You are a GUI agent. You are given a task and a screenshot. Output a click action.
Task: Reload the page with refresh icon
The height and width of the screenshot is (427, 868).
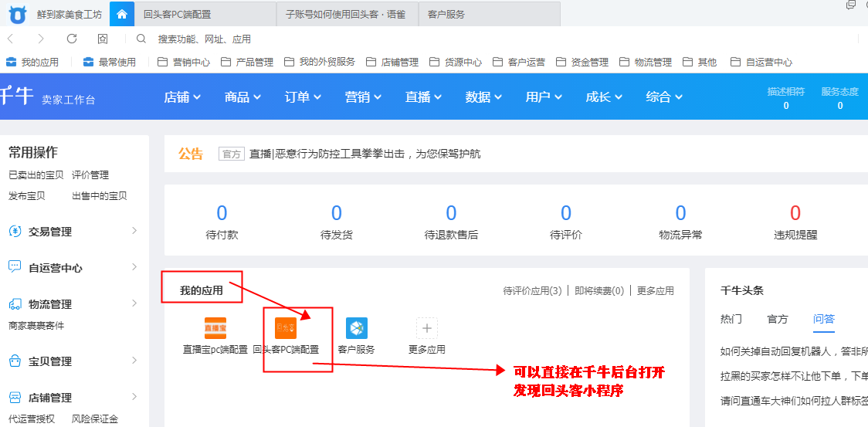71,39
